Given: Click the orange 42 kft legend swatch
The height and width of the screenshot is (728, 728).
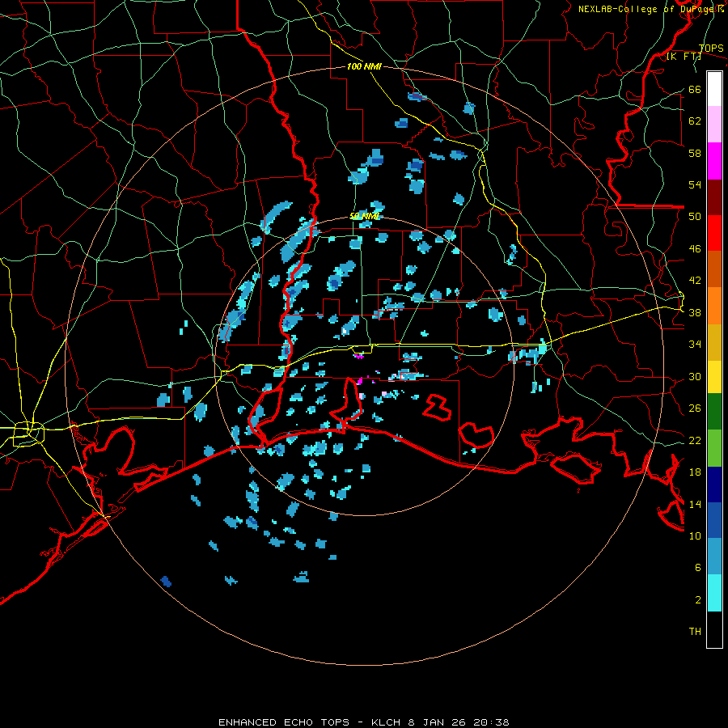Looking at the screenshot, I should [714, 305].
